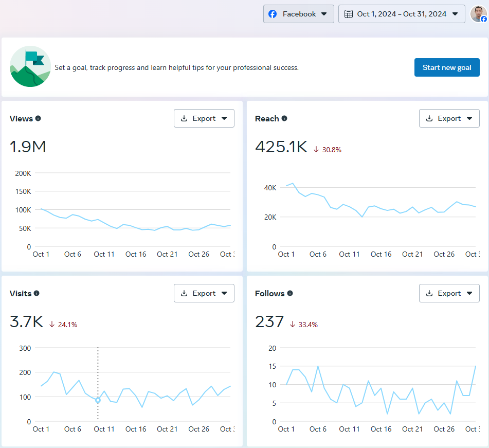The height and width of the screenshot is (448, 489).
Task: Click the Follows info icon
Action: tap(289, 293)
